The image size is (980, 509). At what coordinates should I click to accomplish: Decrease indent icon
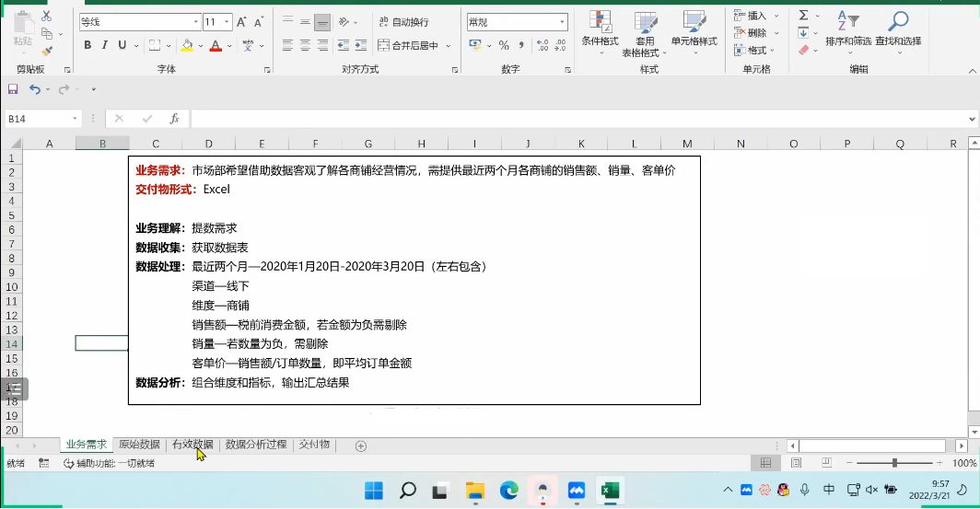pos(344,45)
